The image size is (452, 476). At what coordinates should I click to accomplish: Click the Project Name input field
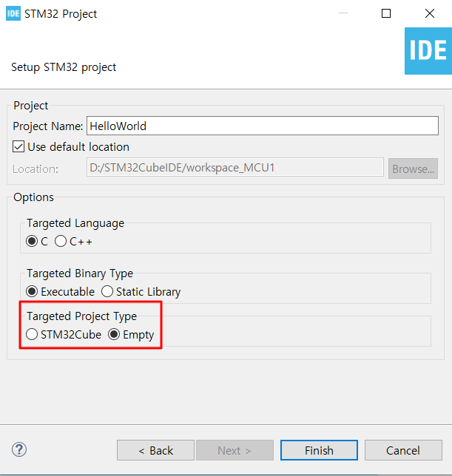point(263,126)
